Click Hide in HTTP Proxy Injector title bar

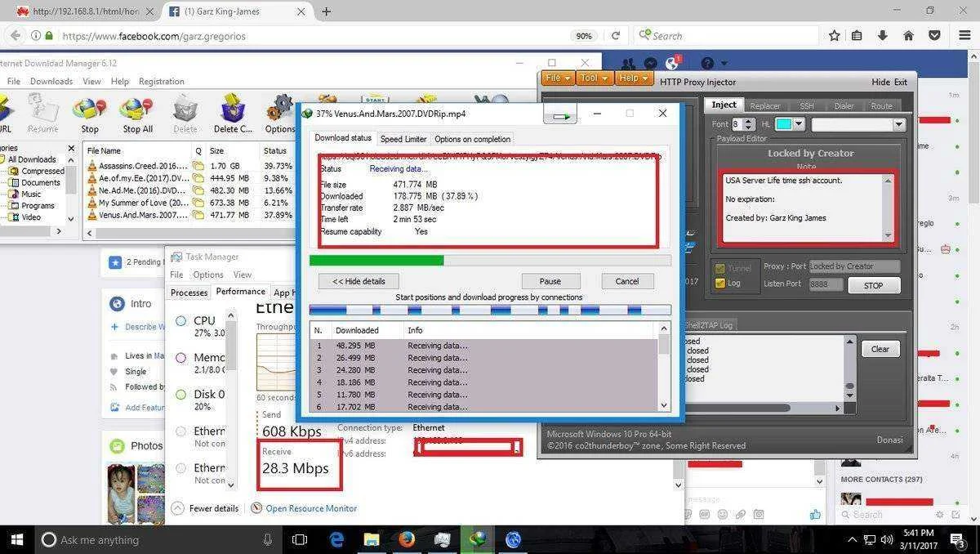point(880,82)
